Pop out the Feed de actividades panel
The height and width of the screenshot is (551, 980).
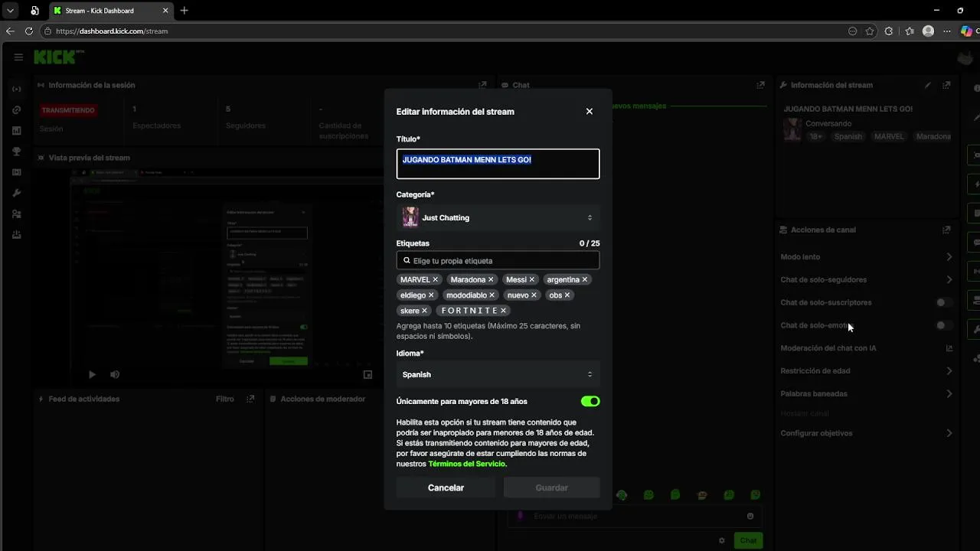(250, 399)
